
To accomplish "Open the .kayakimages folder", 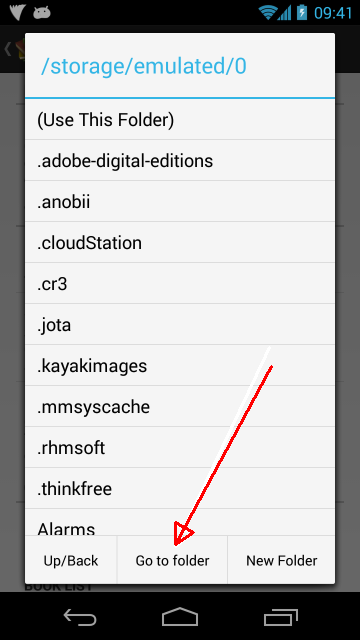I will coord(180,366).
